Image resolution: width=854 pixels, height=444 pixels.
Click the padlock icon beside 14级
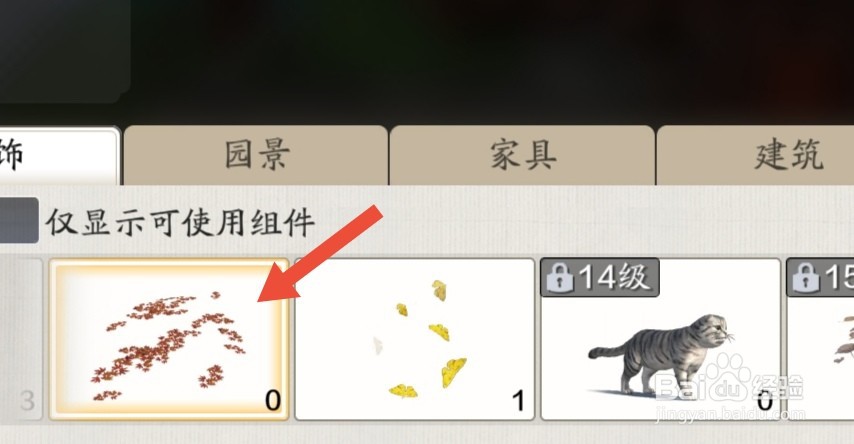click(x=560, y=278)
